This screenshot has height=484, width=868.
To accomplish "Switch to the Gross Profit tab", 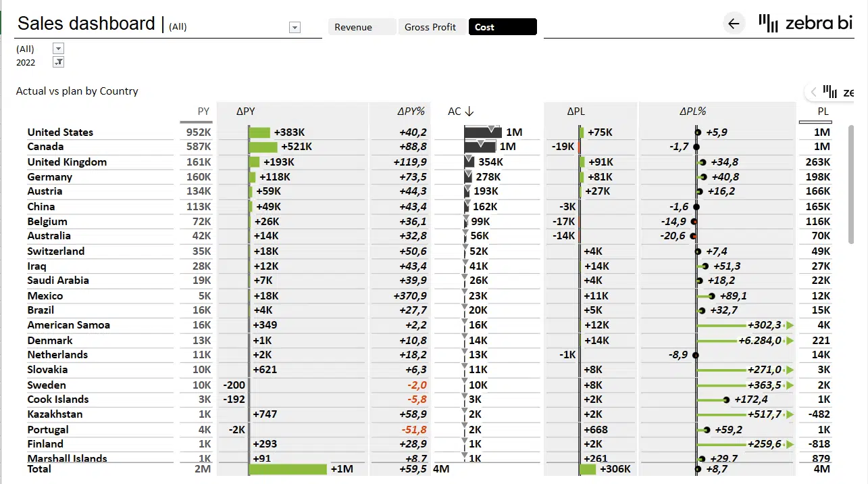I will pyautogui.click(x=431, y=27).
